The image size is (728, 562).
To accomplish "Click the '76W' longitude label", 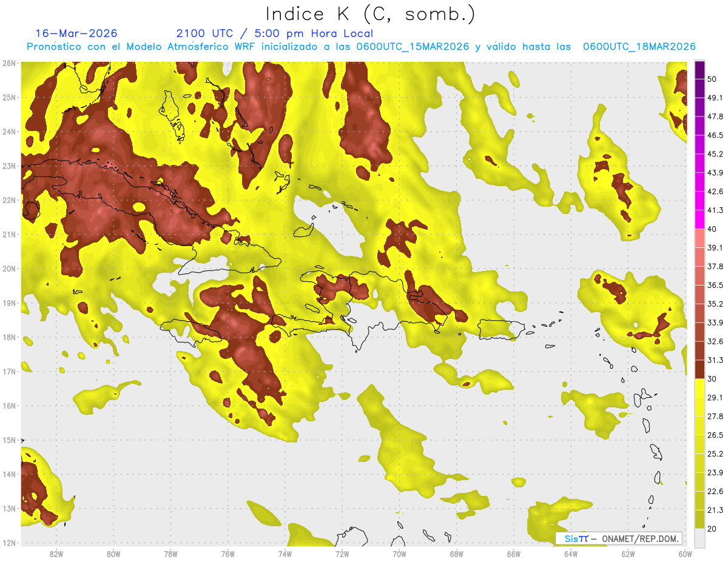I will pyautogui.click(x=228, y=554).
